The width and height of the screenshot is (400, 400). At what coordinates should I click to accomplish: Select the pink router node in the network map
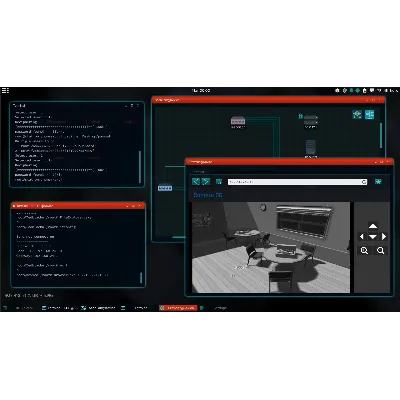coord(238,121)
